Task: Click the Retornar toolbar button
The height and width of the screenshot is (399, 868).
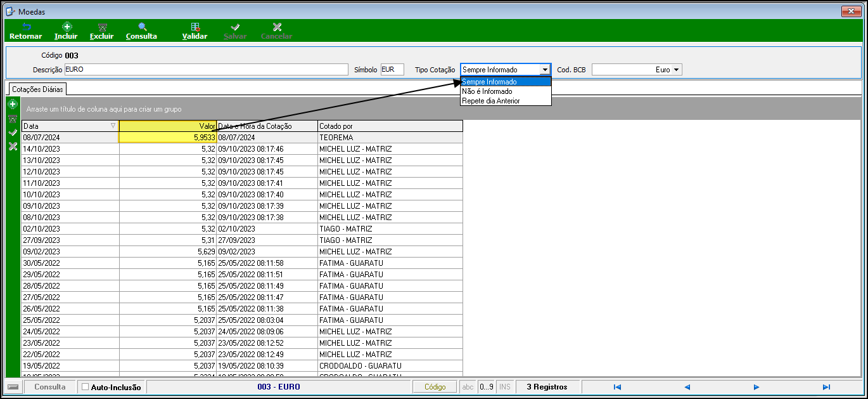Action: click(26, 32)
